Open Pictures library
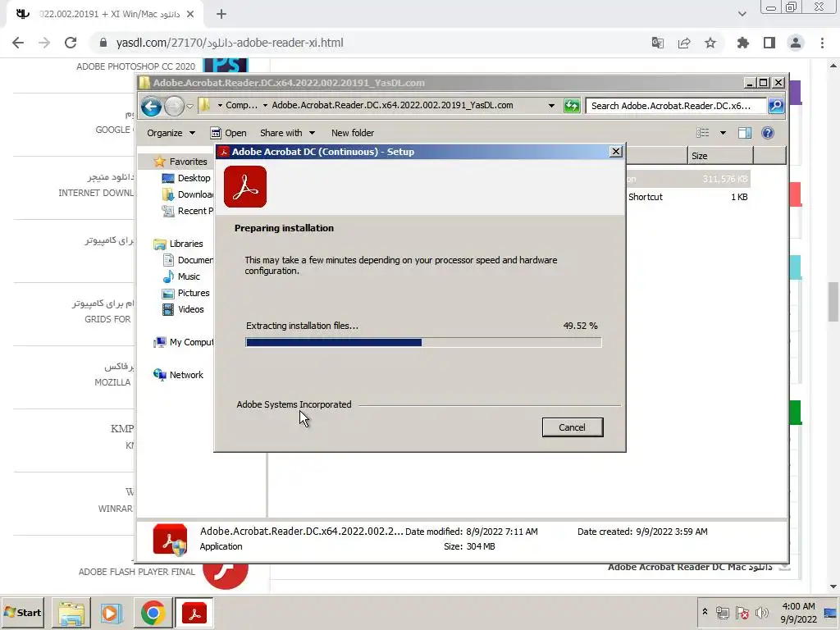840x630 pixels. [186, 293]
